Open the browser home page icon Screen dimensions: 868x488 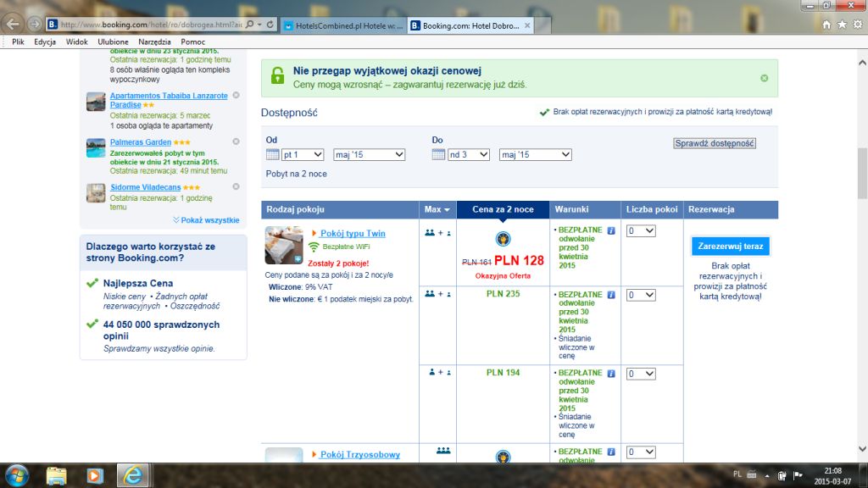pos(826,25)
